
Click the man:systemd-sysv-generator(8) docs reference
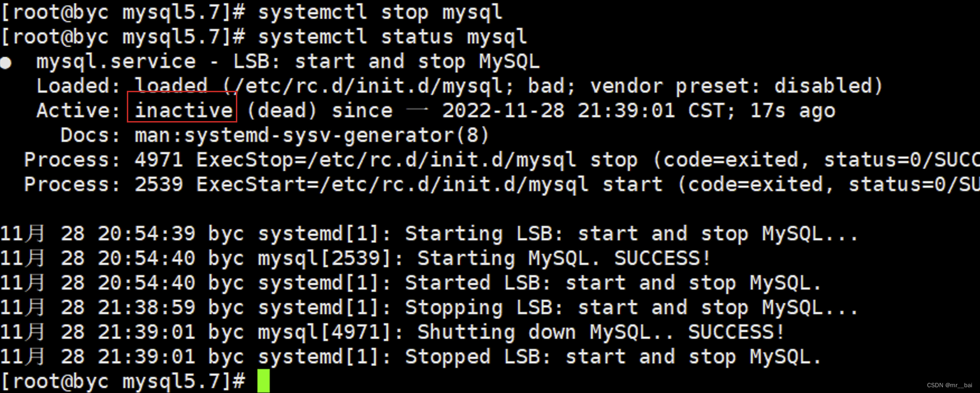(312, 135)
